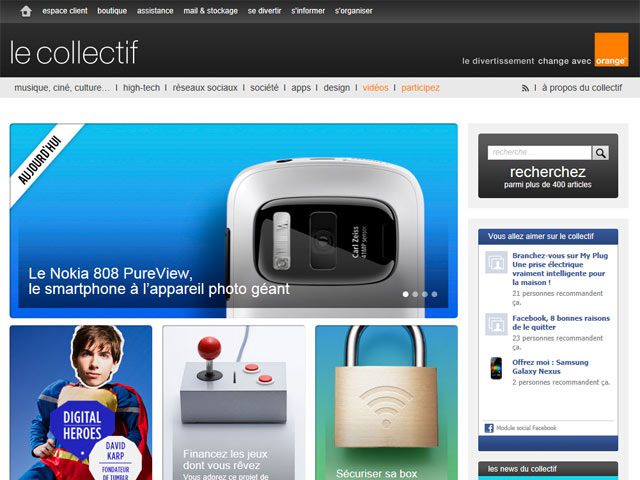Open à propos du collectif
This screenshot has height=480, width=640.
click(582, 88)
